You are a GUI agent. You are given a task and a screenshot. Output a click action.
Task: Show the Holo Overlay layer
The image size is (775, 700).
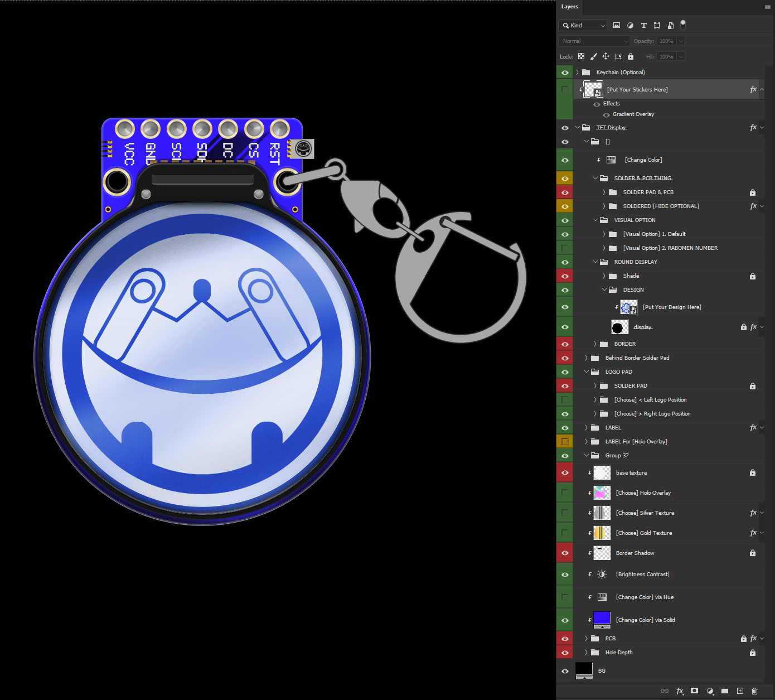click(565, 493)
